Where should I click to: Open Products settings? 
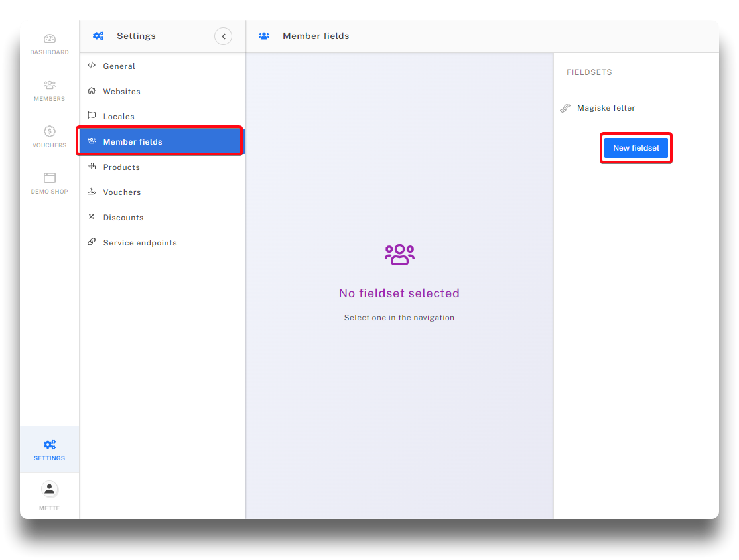pos(121,167)
